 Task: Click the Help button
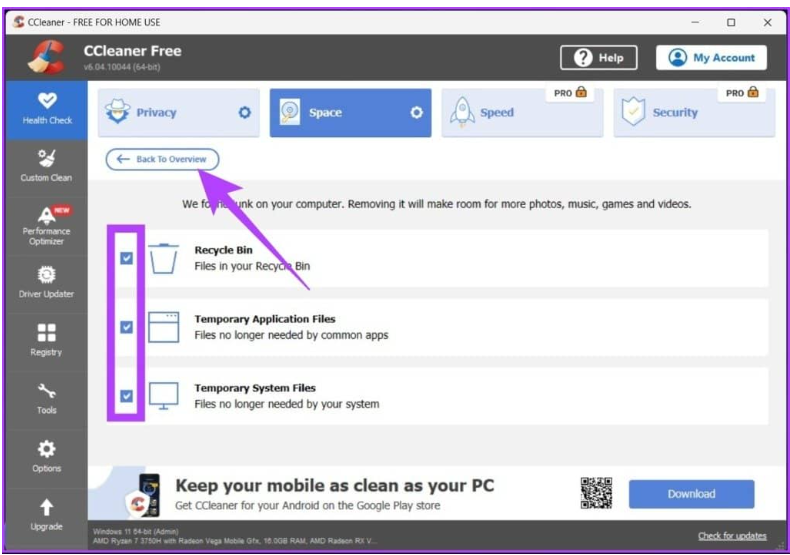tap(600, 58)
